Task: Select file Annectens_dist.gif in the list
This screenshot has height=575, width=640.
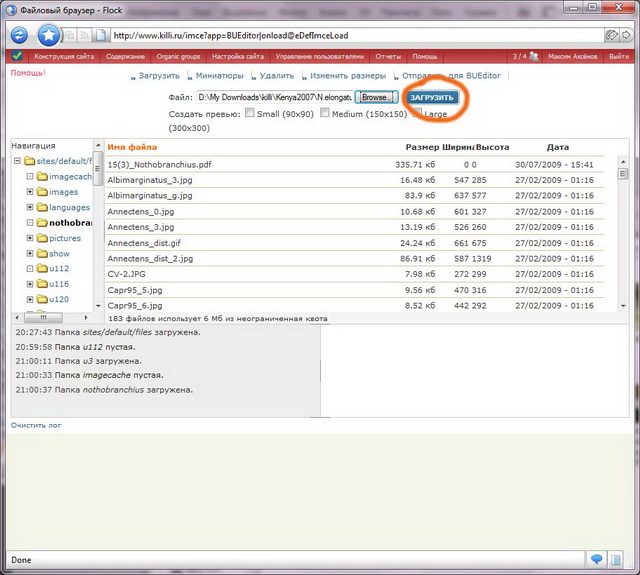Action: pyautogui.click(x=144, y=243)
